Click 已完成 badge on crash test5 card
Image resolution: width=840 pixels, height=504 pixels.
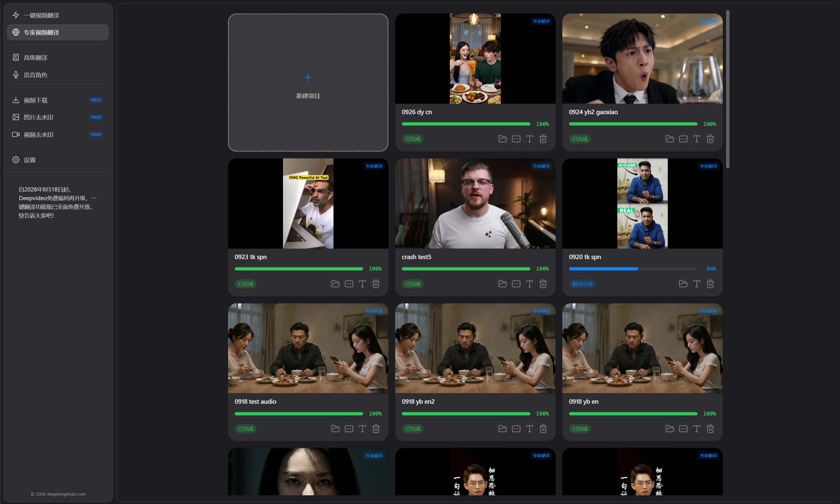(x=413, y=284)
